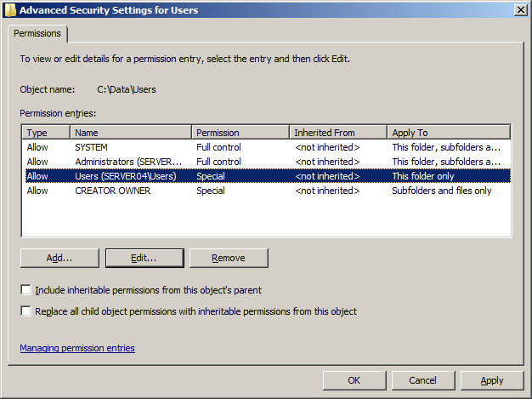Screen dimensions: 532x399
Task: Select the Administrators permission entry
Action: 268,162
